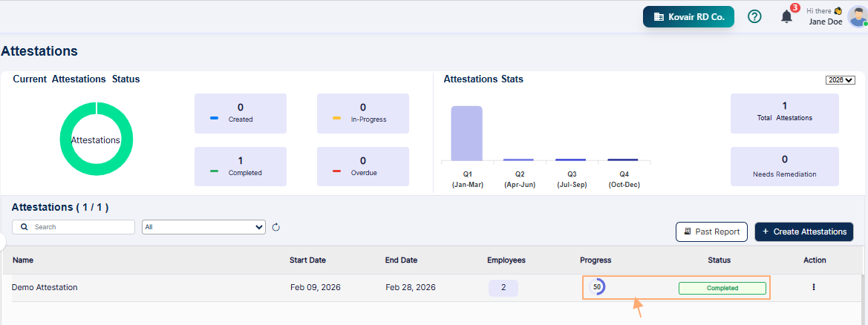Click the Completed count card
The height and width of the screenshot is (325, 868).
(x=241, y=167)
